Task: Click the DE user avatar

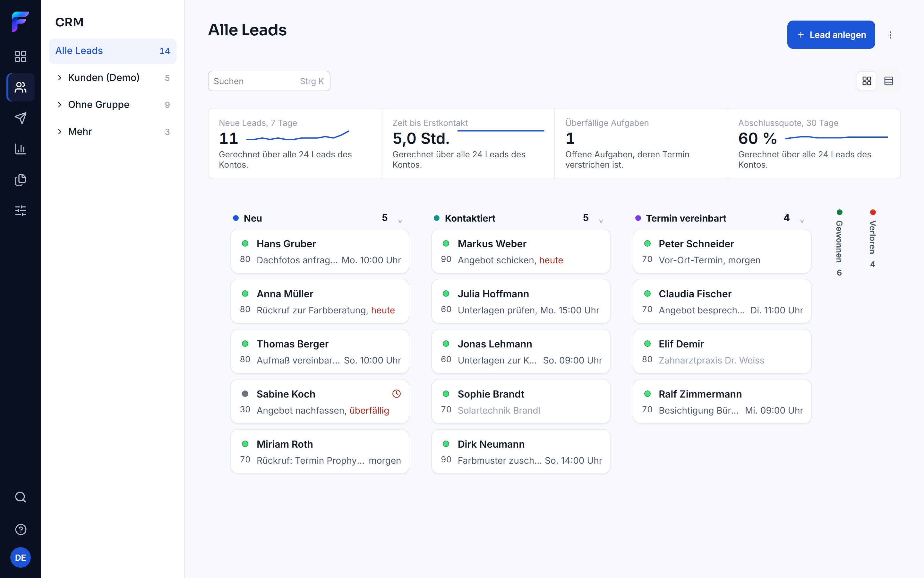Action: pyautogui.click(x=20, y=558)
